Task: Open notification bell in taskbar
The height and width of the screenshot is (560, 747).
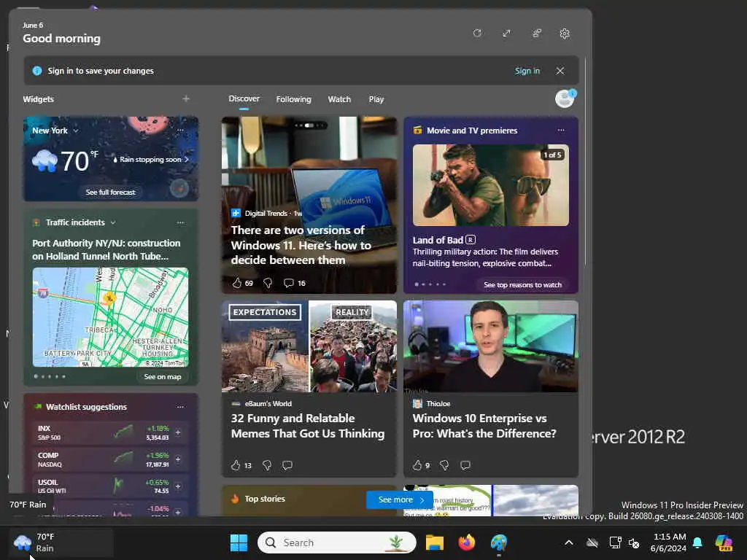Action: point(697,542)
